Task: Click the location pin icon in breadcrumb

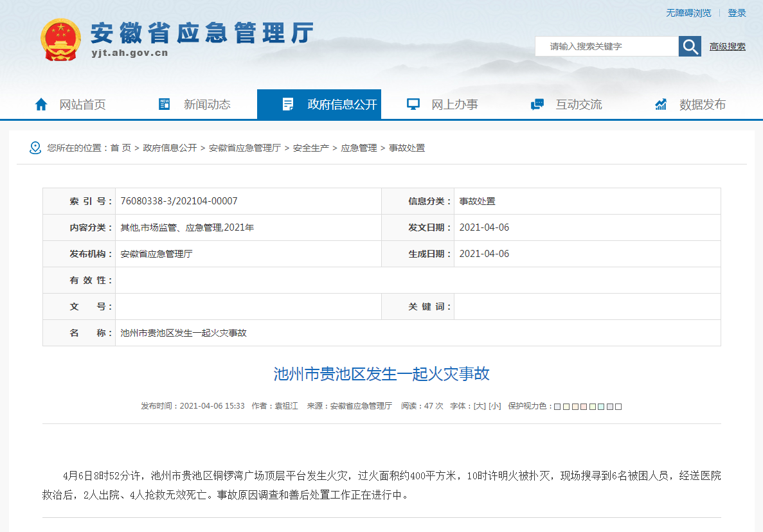Action: click(35, 148)
